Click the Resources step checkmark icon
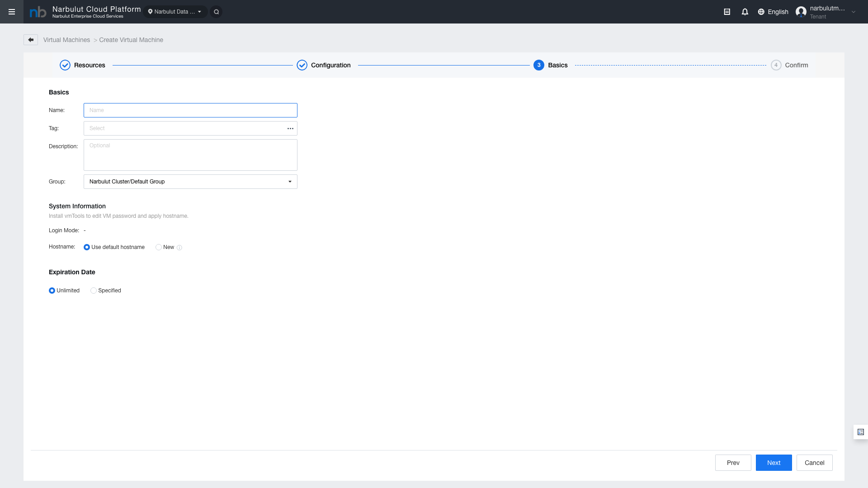 coord(65,65)
